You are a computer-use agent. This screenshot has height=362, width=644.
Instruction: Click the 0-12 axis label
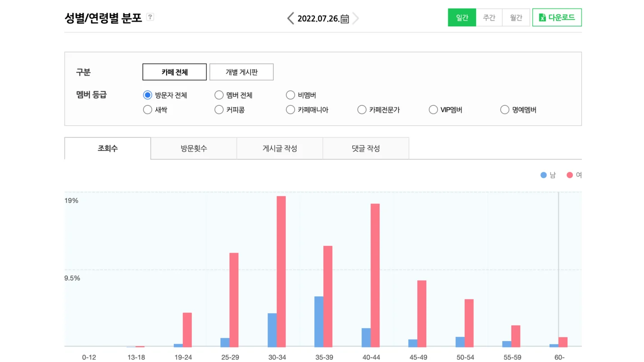pyautogui.click(x=89, y=357)
